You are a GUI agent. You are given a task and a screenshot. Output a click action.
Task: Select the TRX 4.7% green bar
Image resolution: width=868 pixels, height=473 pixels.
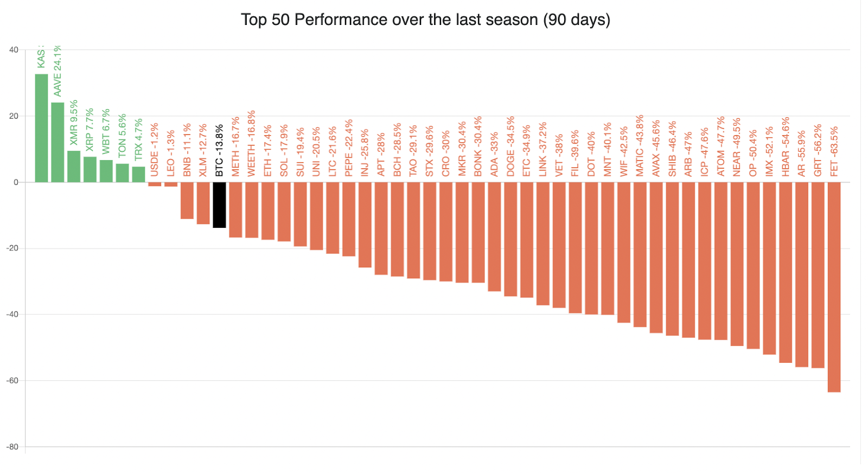coord(138,174)
